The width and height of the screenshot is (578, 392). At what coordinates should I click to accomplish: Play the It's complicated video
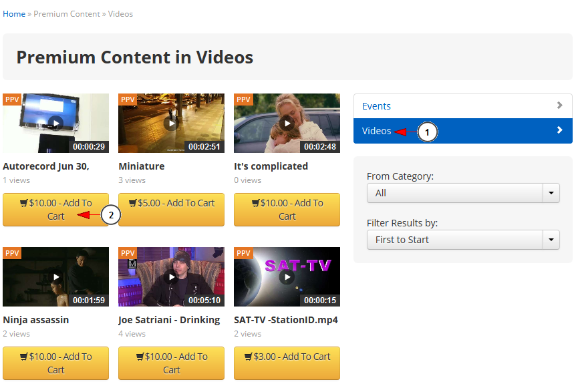(287, 123)
